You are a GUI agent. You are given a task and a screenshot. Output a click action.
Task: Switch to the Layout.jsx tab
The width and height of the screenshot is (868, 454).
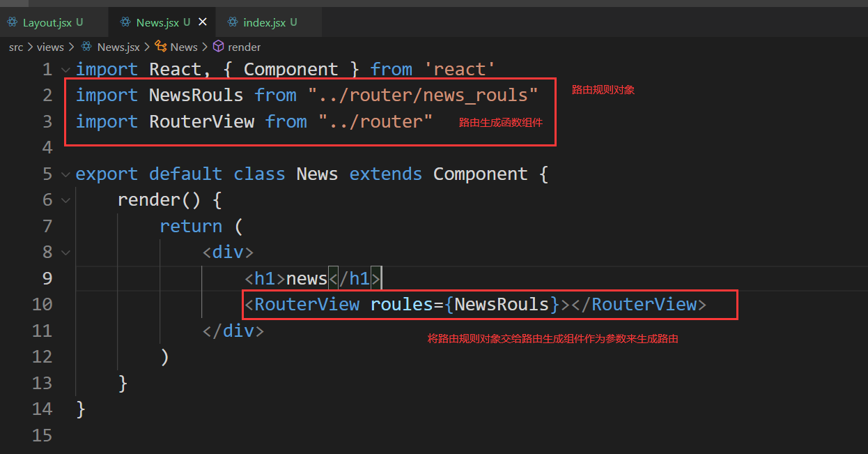tap(49, 22)
